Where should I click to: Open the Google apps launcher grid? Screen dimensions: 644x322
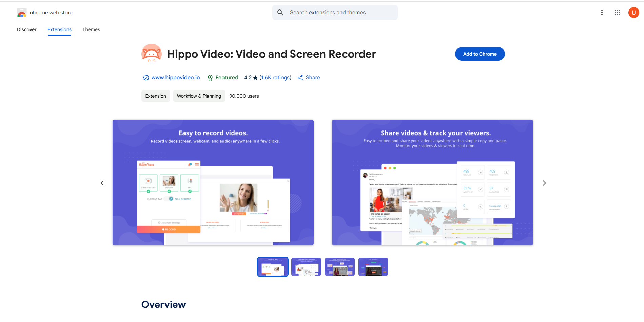617,12
